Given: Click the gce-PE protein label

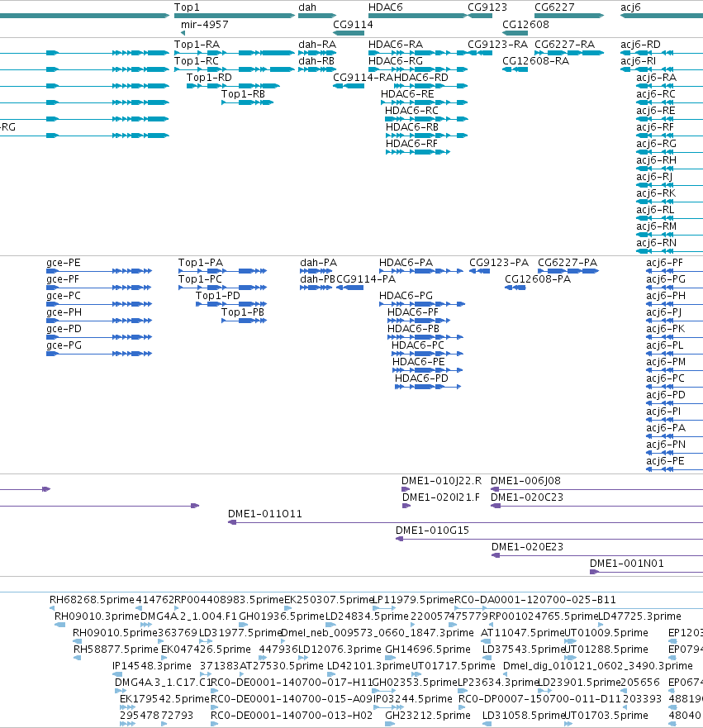Looking at the screenshot, I should 64,263.
